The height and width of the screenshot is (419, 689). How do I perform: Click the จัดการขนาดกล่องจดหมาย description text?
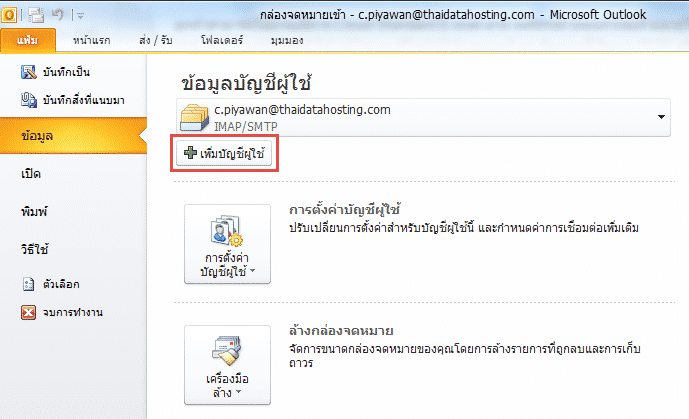(x=465, y=356)
